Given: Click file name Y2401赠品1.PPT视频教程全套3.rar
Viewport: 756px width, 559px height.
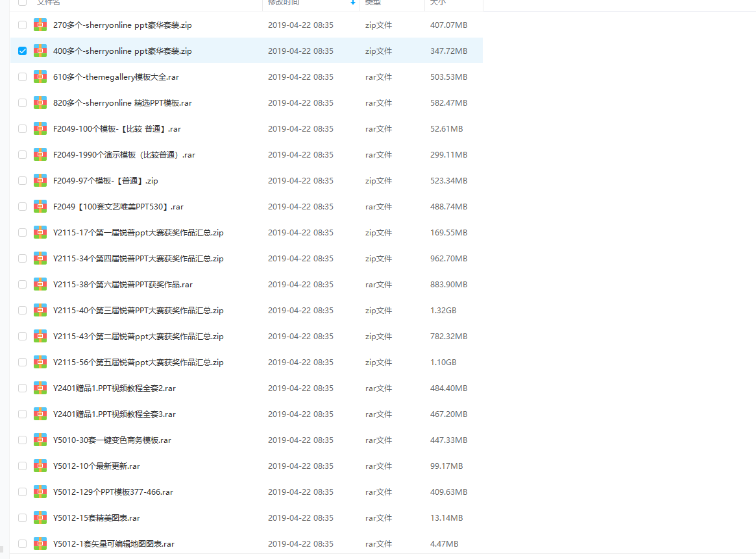Looking at the screenshot, I should [114, 414].
